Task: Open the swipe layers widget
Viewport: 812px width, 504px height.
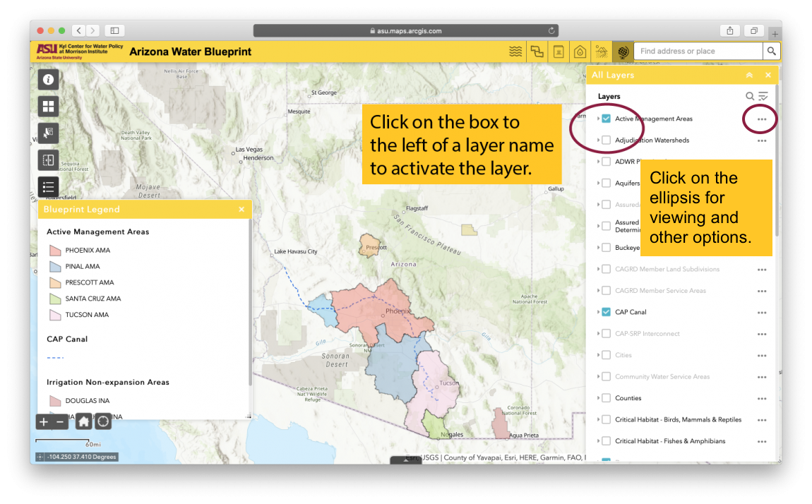Action: pos(48,160)
